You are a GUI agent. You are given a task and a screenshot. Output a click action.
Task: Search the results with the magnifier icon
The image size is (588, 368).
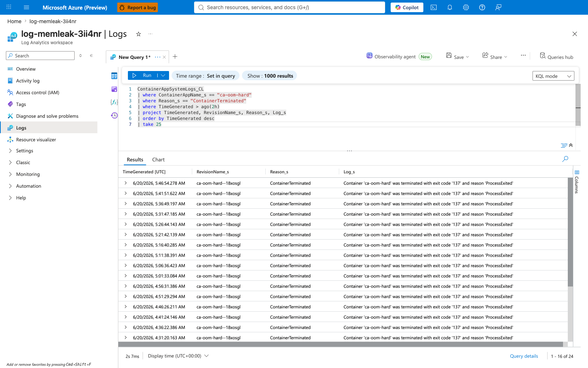click(x=565, y=159)
